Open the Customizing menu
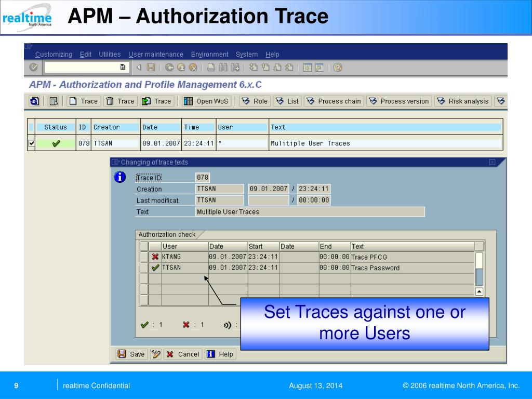This screenshot has width=532, height=399. pyautogui.click(x=54, y=54)
